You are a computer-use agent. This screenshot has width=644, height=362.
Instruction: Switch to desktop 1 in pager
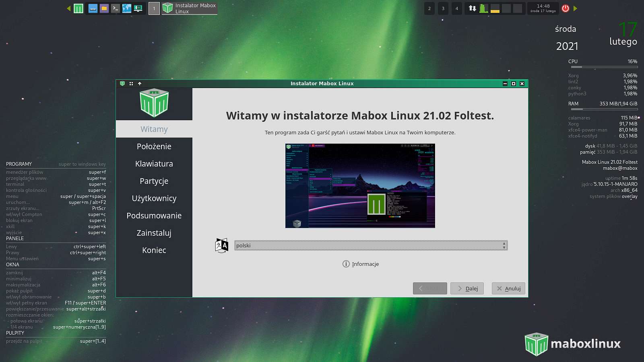pyautogui.click(x=154, y=8)
